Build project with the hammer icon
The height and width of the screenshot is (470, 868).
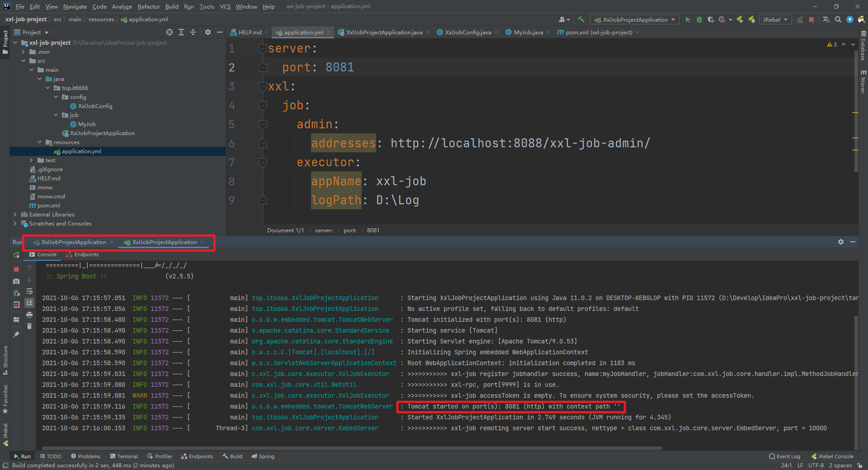[581, 19]
